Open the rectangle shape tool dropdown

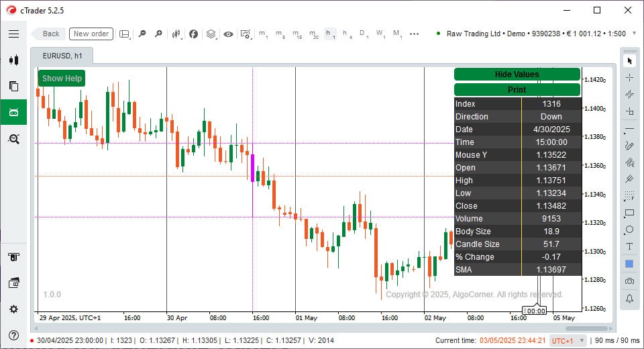tap(629, 213)
